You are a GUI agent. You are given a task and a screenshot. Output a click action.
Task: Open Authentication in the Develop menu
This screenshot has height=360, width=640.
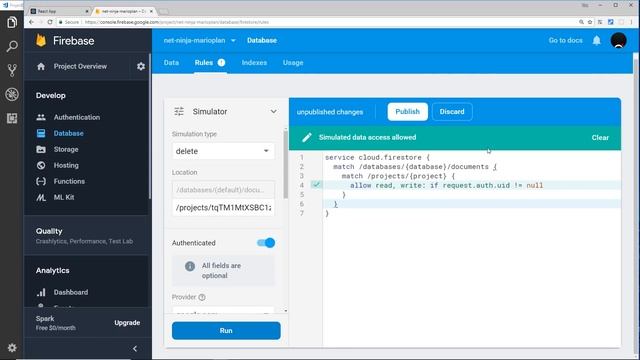[77, 117]
